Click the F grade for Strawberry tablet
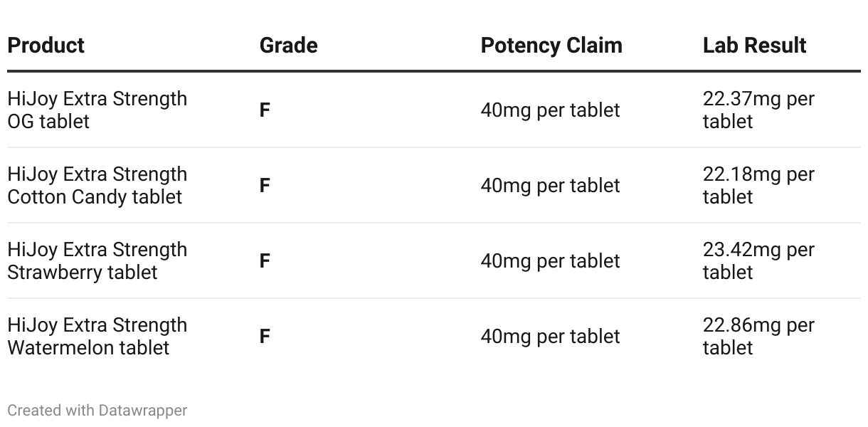Screen dimensions: 868x427 coord(265,261)
